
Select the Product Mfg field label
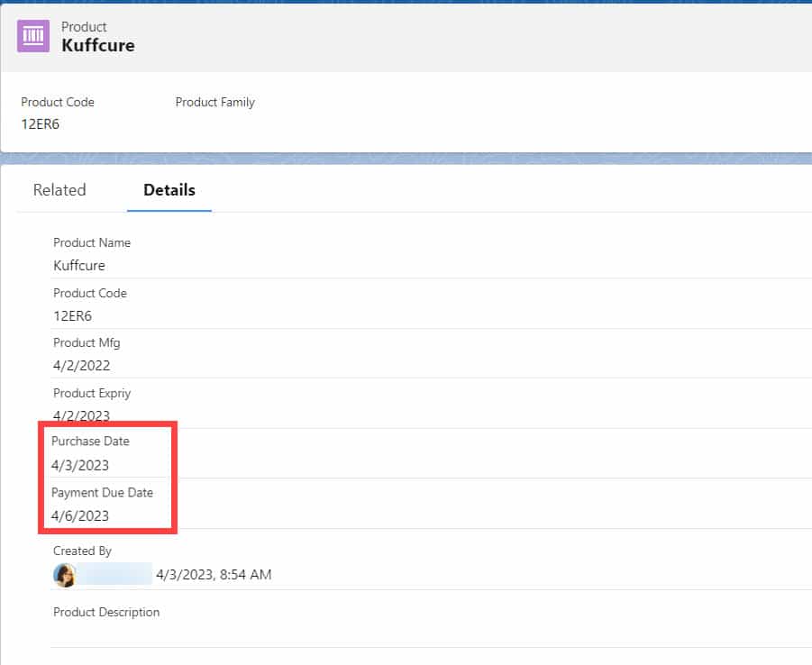87,342
